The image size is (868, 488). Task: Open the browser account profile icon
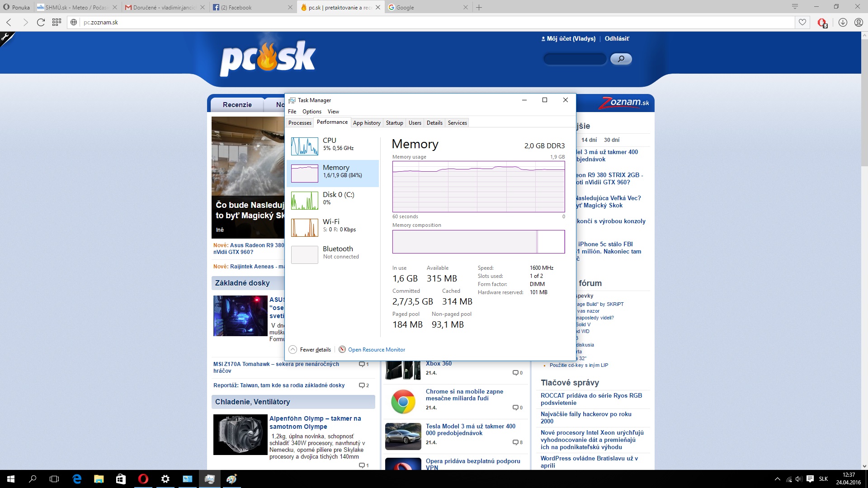click(859, 22)
